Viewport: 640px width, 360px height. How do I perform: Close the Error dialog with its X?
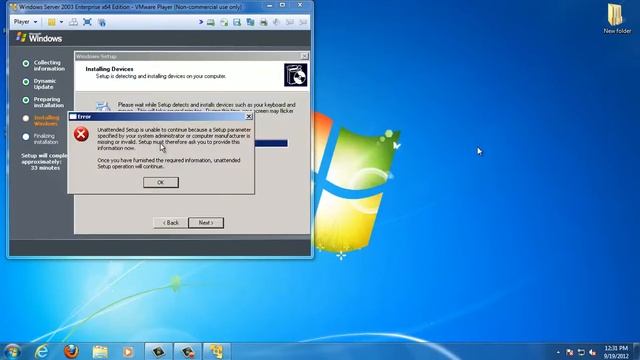tap(249, 117)
